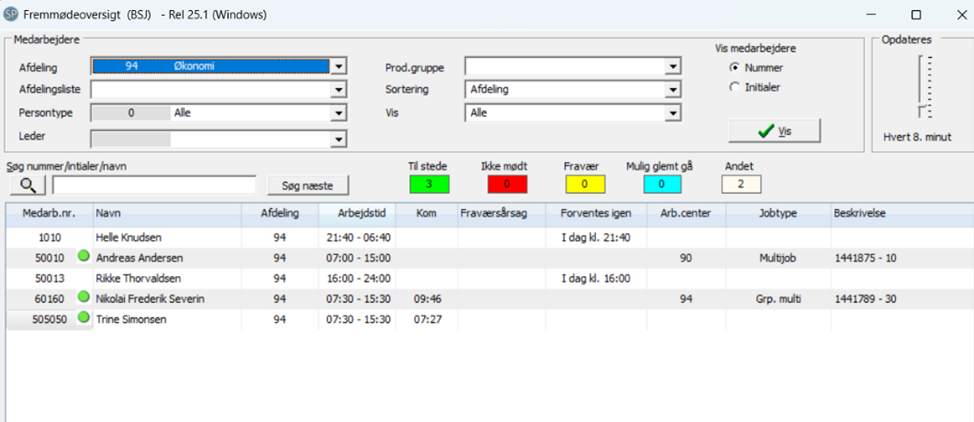Click green 'Til stede' count box
Screen dimensions: 974x422
428,184
